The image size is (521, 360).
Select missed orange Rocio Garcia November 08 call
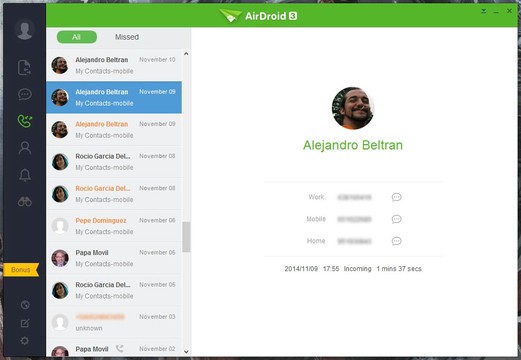click(114, 194)
